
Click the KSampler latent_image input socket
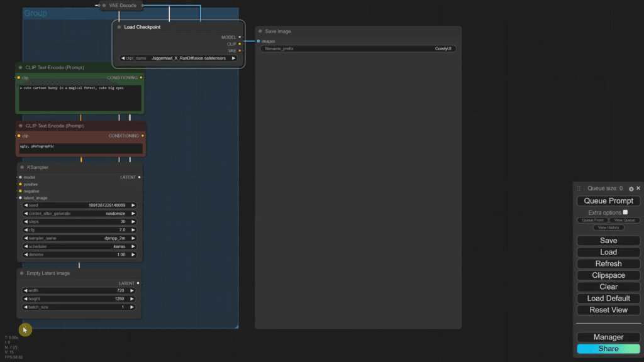point(20,198)
